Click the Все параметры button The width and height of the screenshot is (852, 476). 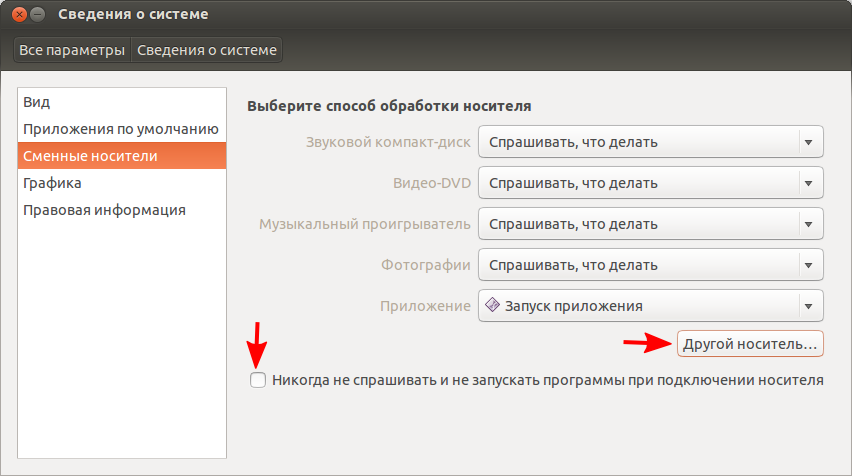tap(72, 50)
